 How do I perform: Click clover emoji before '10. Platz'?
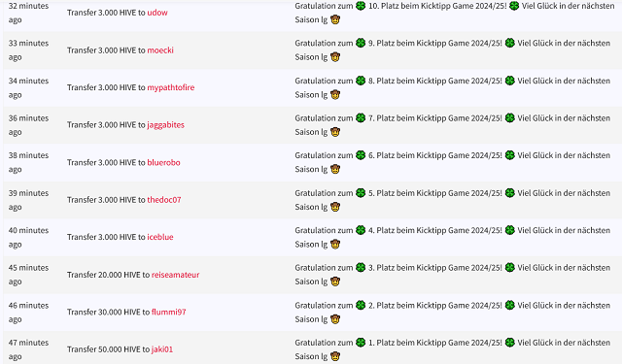coord(361,6)
